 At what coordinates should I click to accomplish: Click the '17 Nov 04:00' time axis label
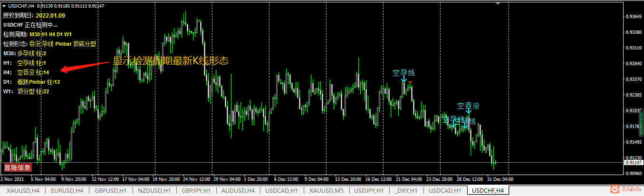click(135, 179)
